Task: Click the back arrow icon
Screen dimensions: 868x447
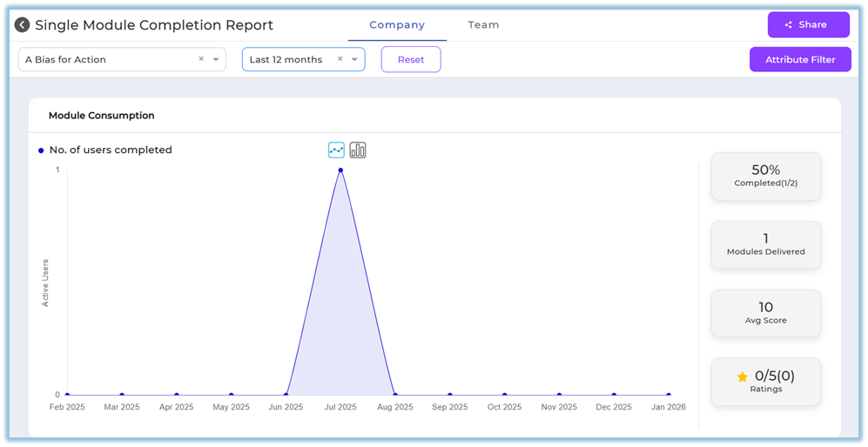Action: click(22, 25)
